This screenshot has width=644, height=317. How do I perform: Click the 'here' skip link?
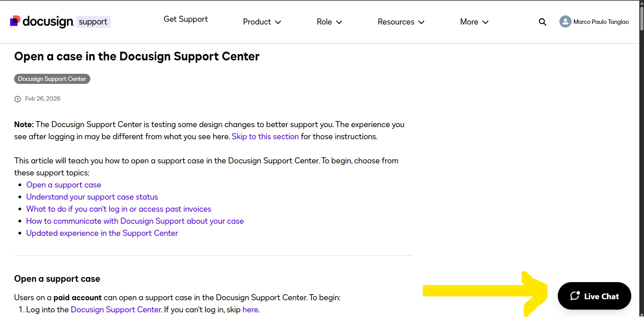pos(250,310)
